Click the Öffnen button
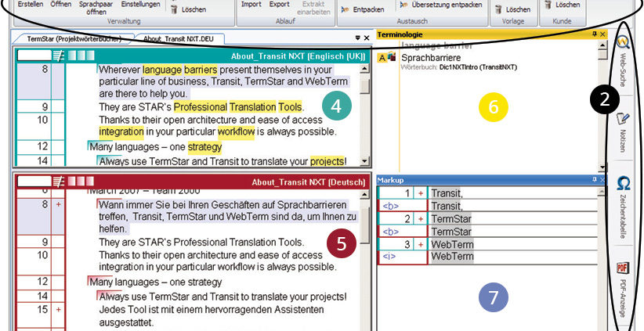This screenshot has height=331, width=644. [61, 4]
